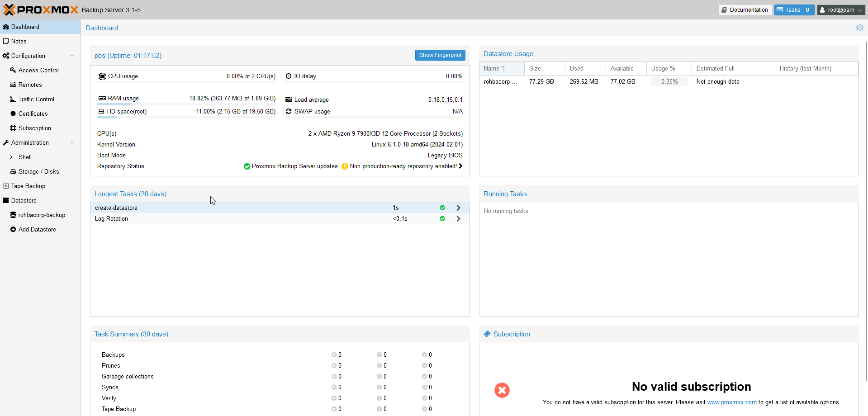Click the Proxmox logo
This screenshot has height=416, width=868.
(41, 9)
